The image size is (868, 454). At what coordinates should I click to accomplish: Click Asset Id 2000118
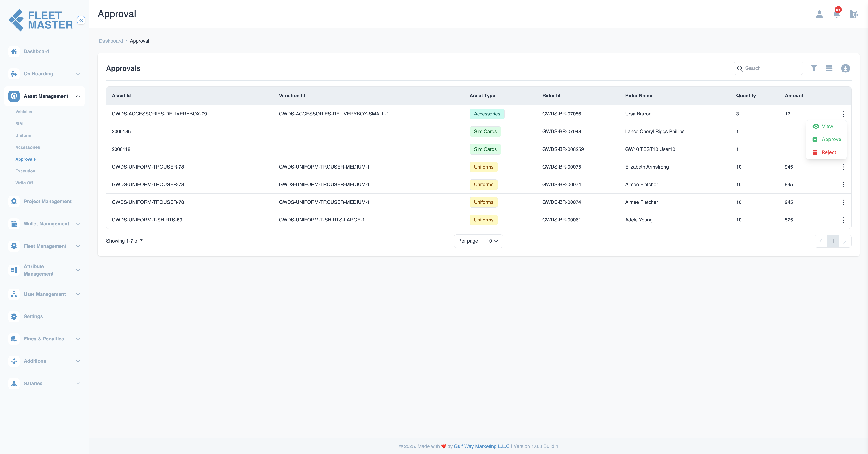(121, 149)
